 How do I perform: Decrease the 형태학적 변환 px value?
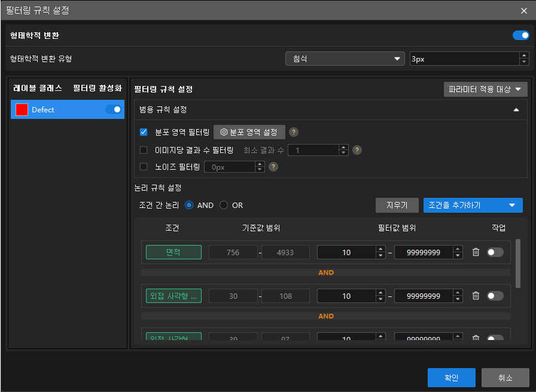tap(524, 62)
